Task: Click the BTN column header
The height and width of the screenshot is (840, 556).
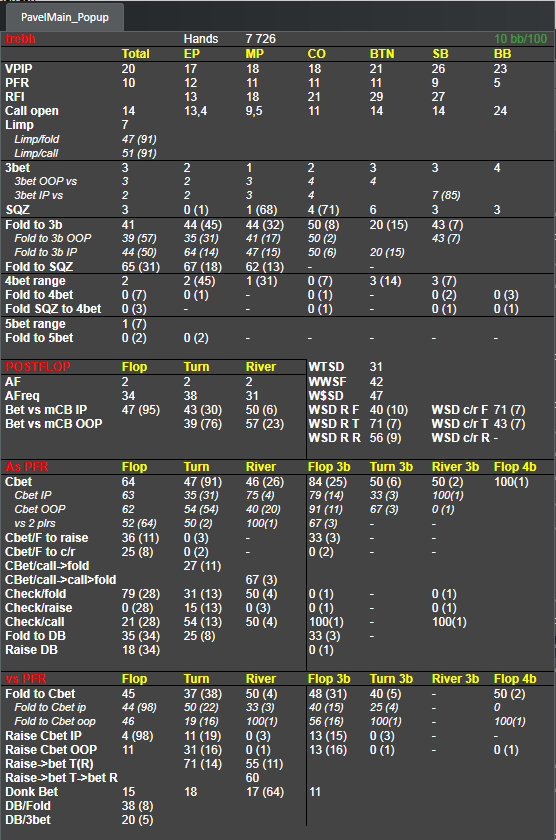Action: pyautogui.click(x=382, y=54)
